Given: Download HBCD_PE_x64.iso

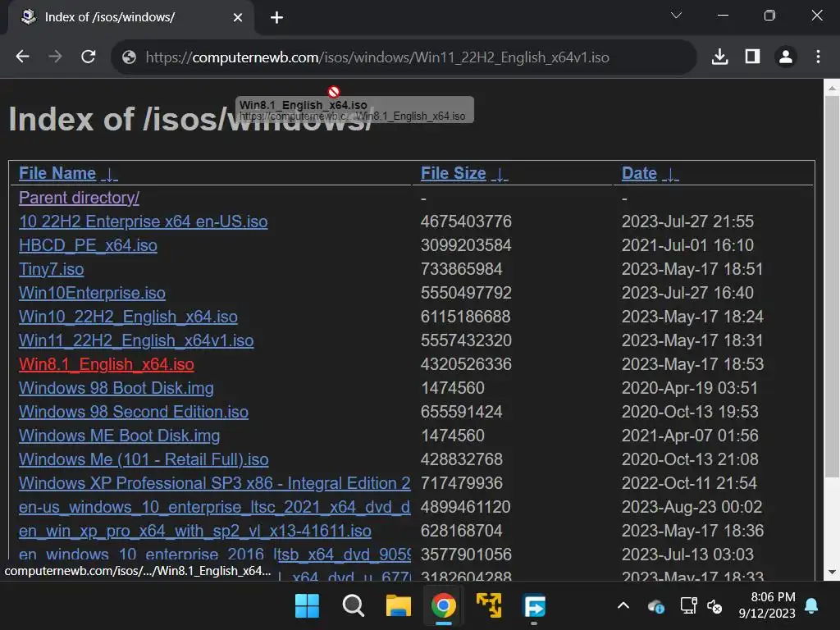Looking at the screenshot, I should tap(88, 245).
